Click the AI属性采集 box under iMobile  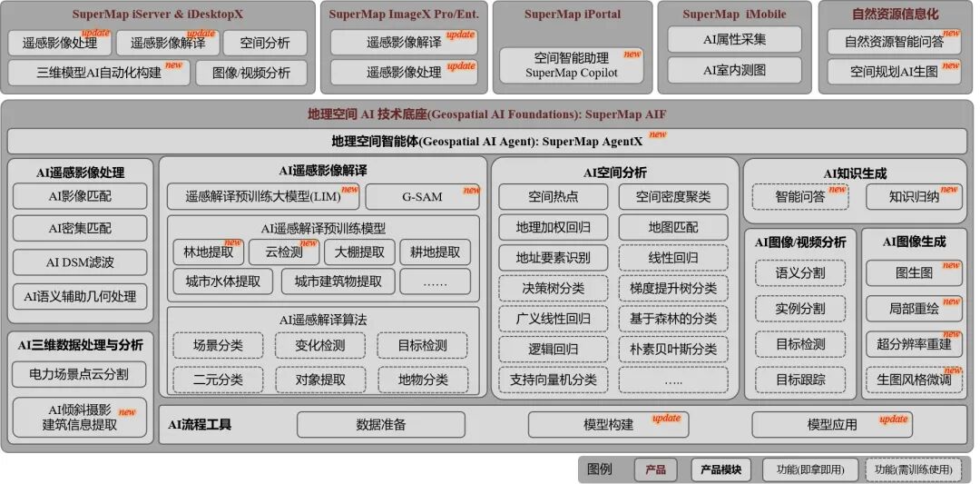(x=734, y=40)
